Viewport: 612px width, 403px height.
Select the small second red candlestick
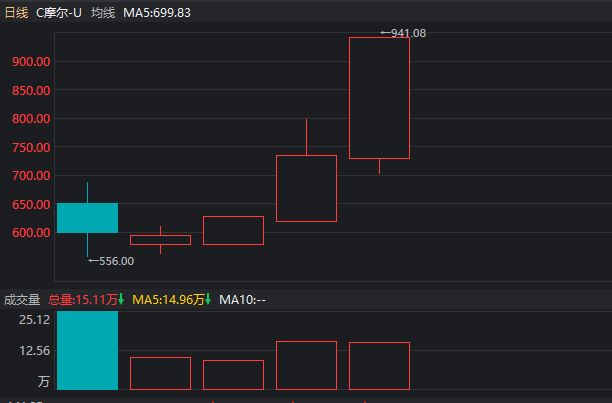[160, 239]
